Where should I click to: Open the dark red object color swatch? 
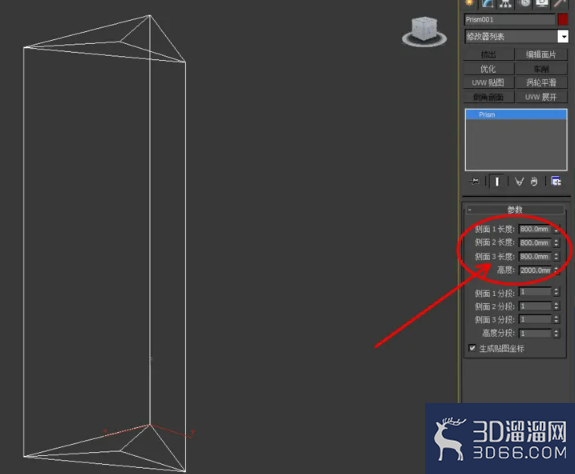click(x=563, y=19)
